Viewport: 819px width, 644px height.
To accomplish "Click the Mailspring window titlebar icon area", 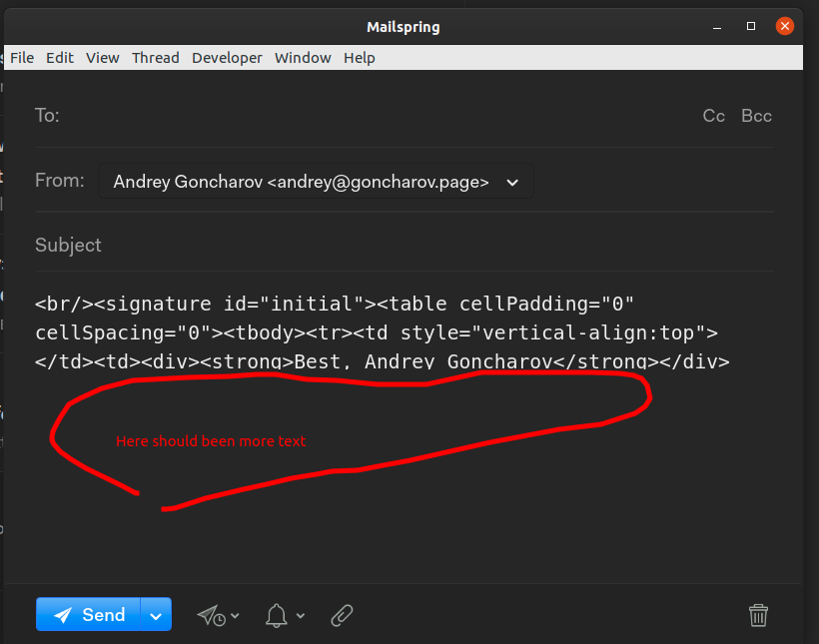I will point(403,26).
